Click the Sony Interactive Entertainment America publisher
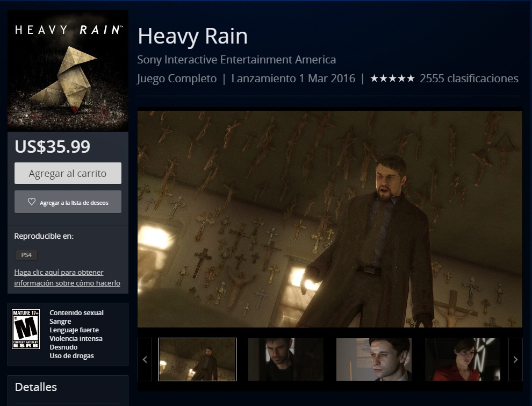 click(x=236, y=60)
